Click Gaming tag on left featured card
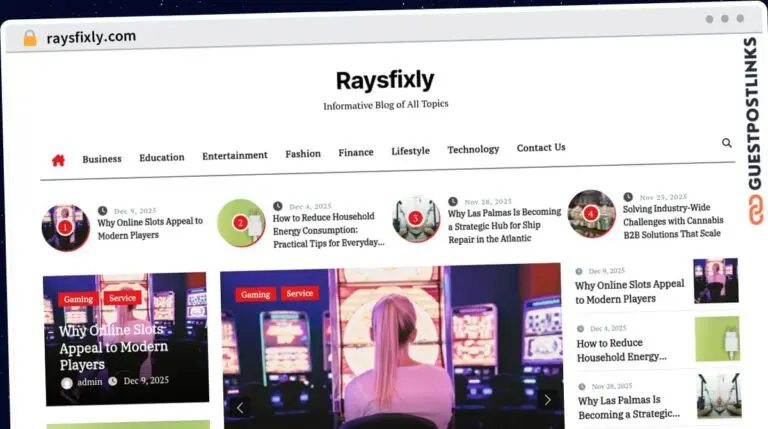 tap(78, 299)
